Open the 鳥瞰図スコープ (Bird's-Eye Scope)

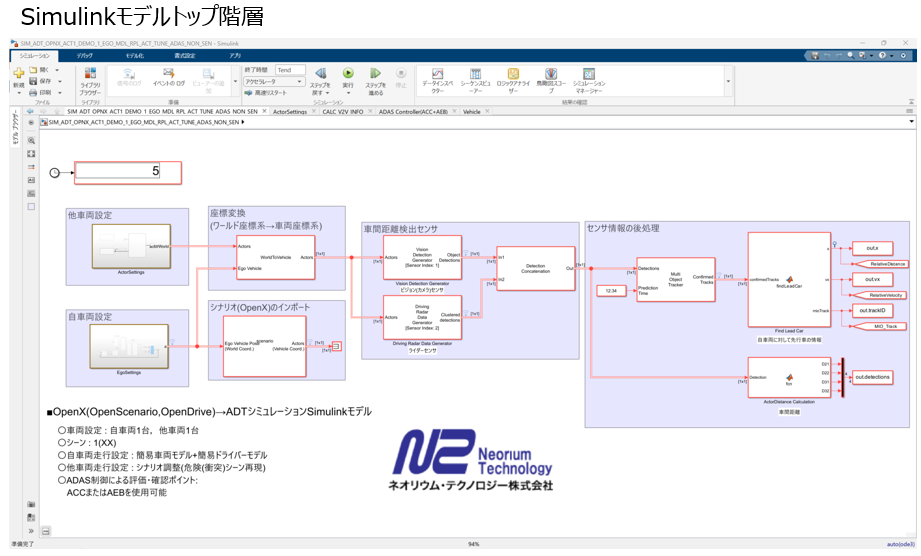coord(551,75)
